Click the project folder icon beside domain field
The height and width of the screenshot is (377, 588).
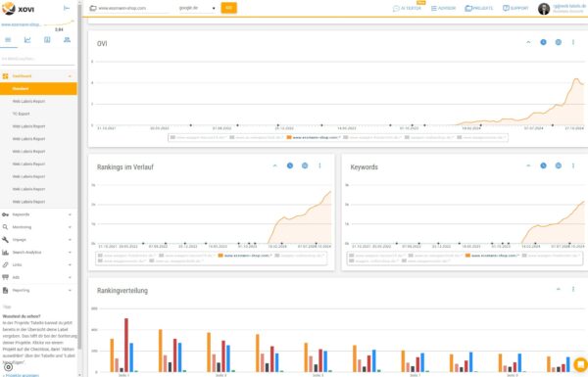tap(93, 8)
